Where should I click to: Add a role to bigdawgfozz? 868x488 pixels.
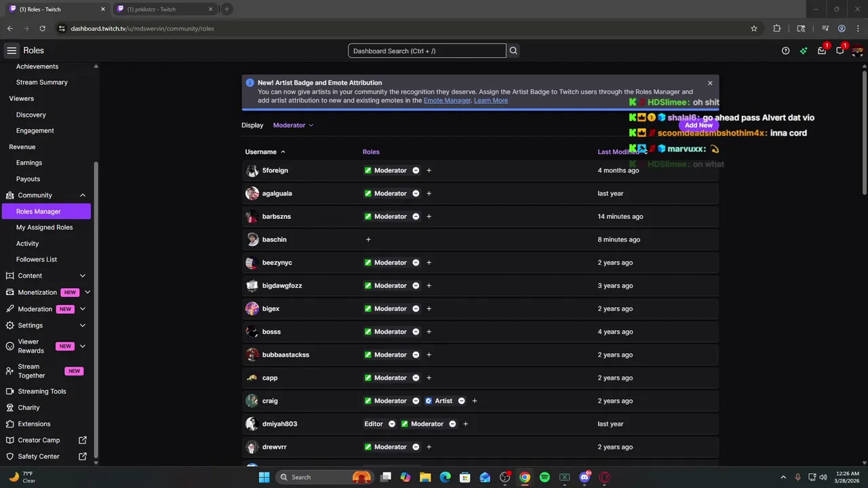[x=429, y=286]
